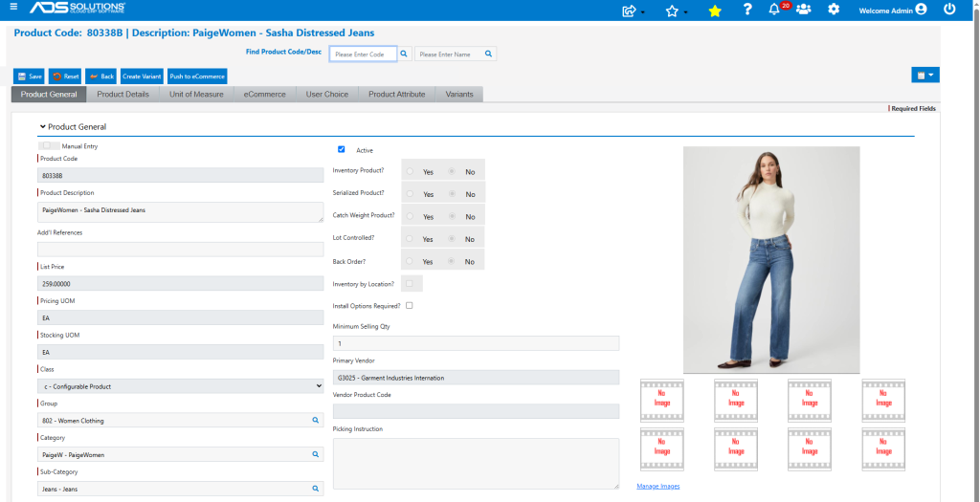Switch to the Variants tab
Image resolution: width=980 pixels, height=502 pixels.
[x=459, y=95]
